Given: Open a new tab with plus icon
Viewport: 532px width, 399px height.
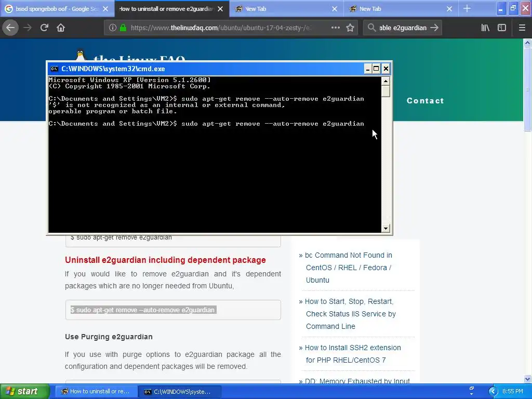Looking at the screenshot, I should [467, 8].
